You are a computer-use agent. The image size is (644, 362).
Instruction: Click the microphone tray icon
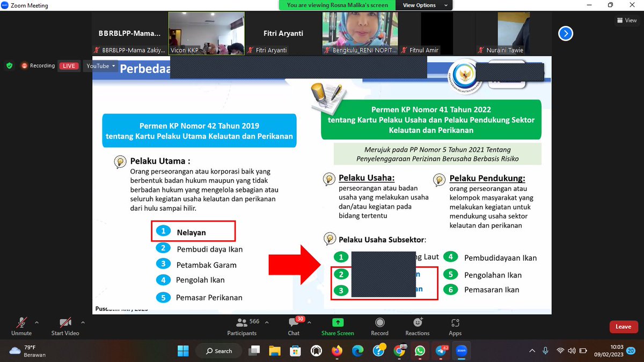[x=546, y=351]
